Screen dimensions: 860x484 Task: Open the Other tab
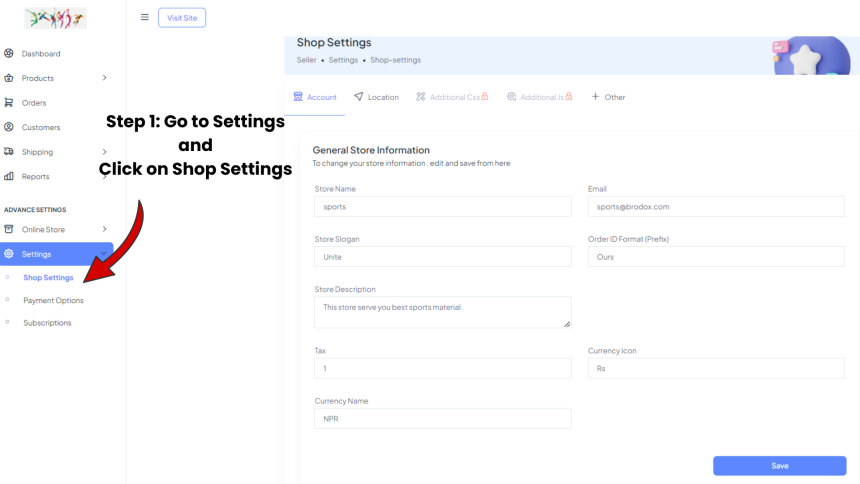609,97
